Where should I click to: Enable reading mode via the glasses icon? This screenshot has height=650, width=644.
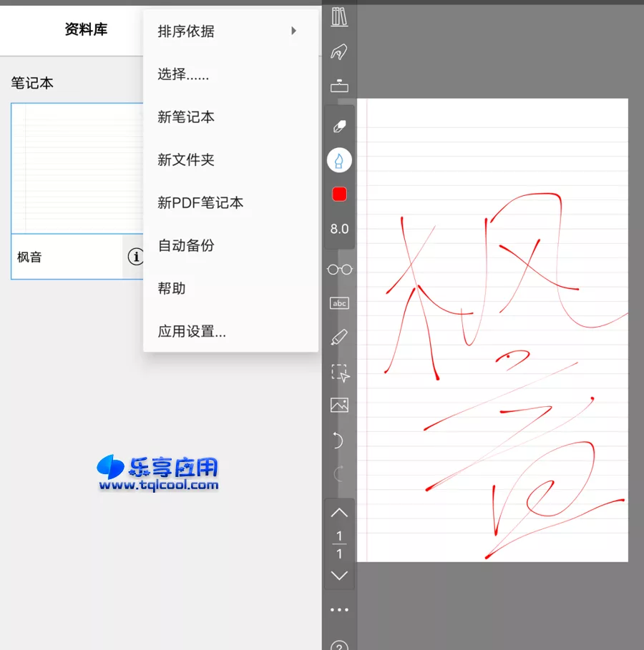pos(338,269)
